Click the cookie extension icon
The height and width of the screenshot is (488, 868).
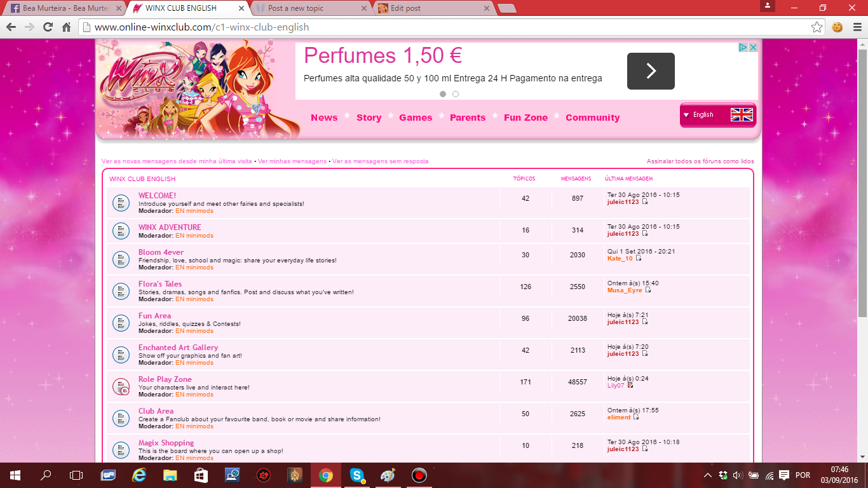click(837, 27)
